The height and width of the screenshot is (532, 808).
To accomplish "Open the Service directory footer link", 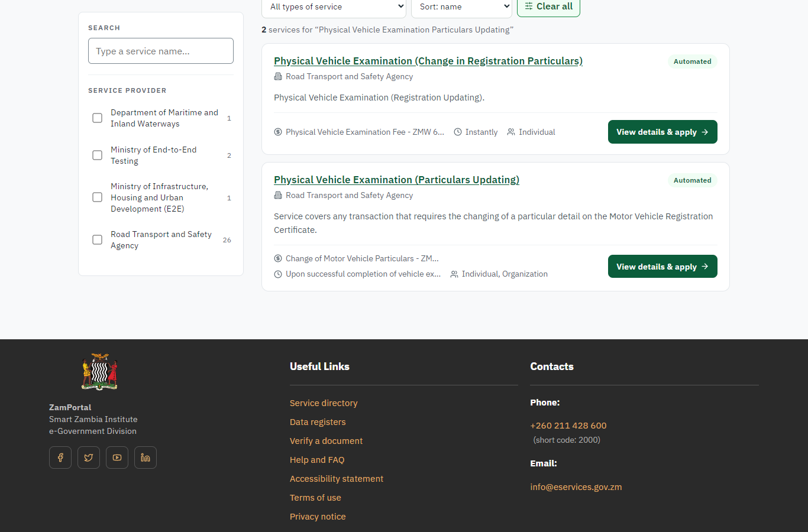I will (x=324, y=403).
